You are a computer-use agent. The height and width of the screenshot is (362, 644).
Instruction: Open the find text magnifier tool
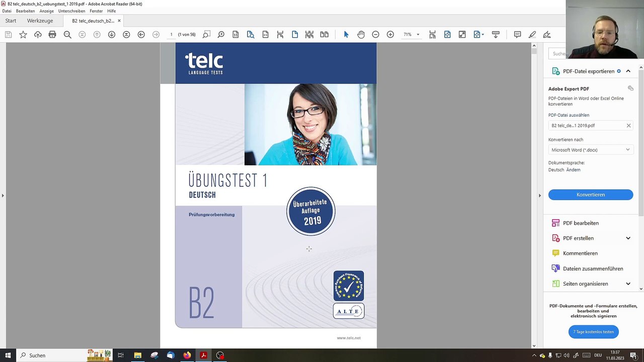(67, 34)
